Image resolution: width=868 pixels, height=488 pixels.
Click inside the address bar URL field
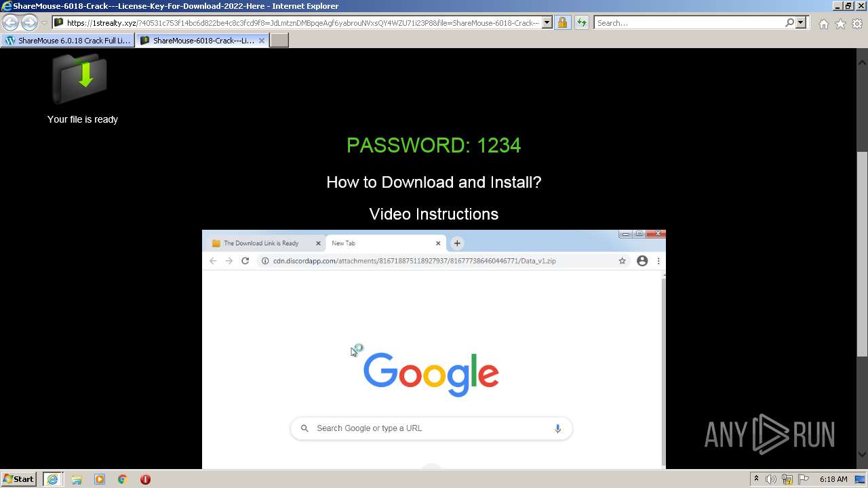(302, 23)
